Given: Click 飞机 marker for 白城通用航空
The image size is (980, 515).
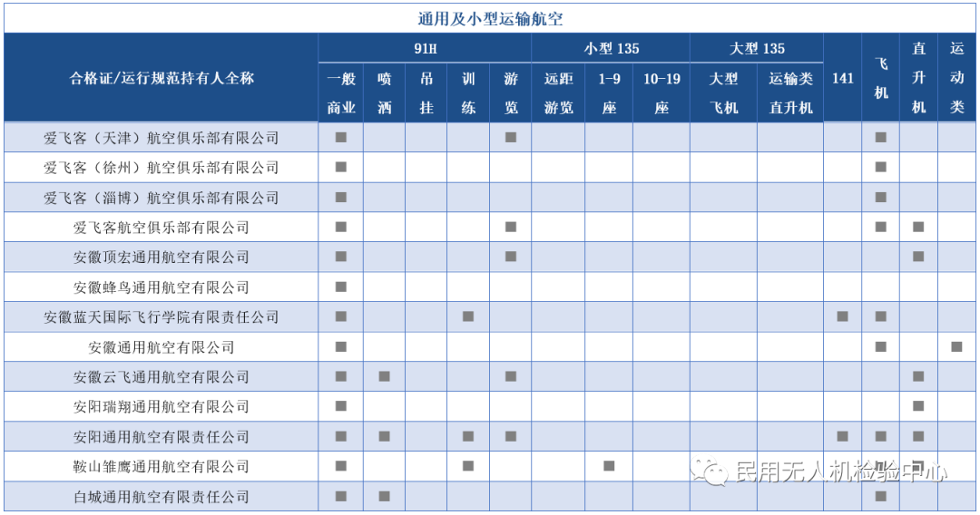Looking at the screenshot, I should 880,496.
